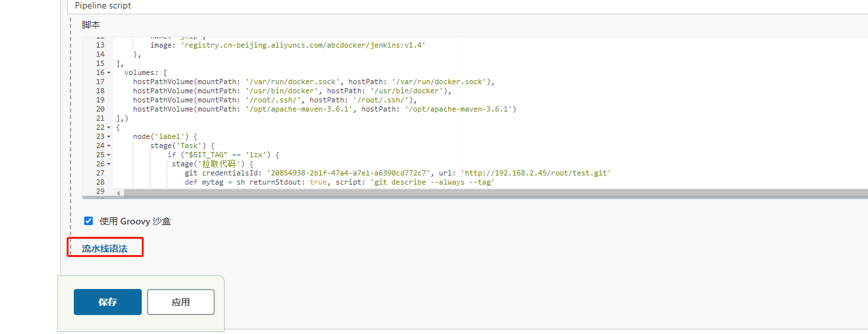Collapse the code fold at line 16
Screen dimensions: 868x334
click(109, 72)
